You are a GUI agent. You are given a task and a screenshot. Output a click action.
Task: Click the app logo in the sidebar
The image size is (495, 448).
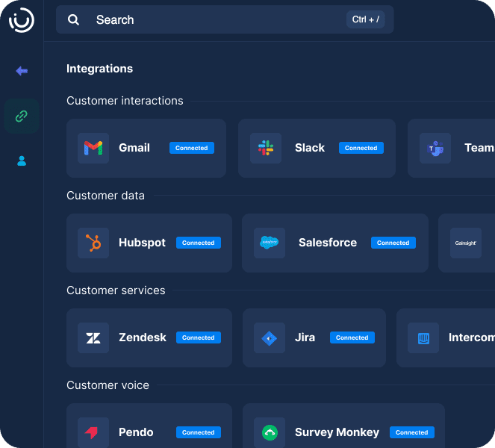click(22, 20)
